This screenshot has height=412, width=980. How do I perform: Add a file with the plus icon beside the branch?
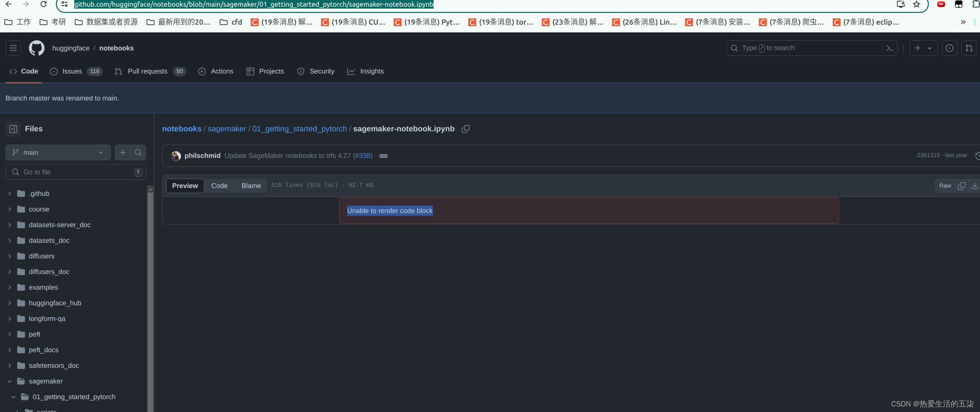123,152
